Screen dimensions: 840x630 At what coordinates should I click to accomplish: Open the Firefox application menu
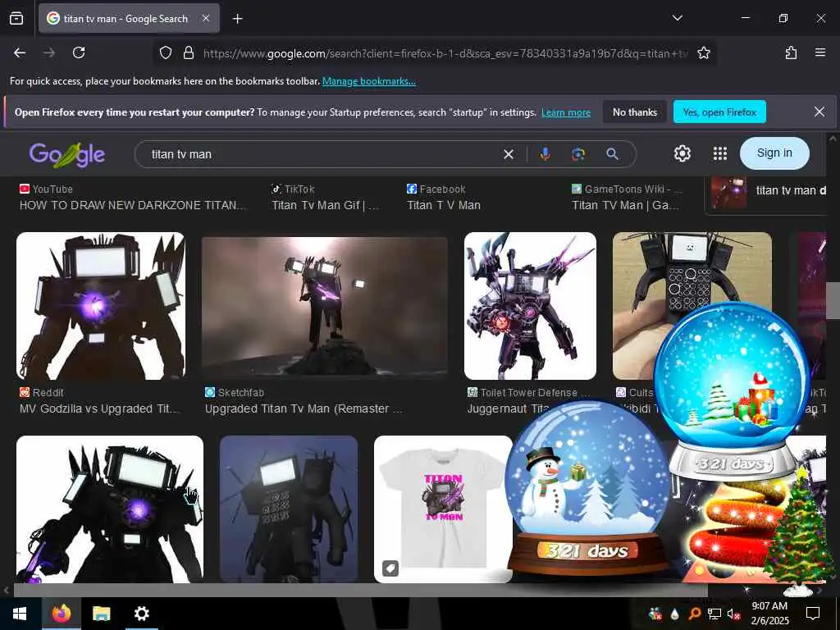[x=819, y=52]
